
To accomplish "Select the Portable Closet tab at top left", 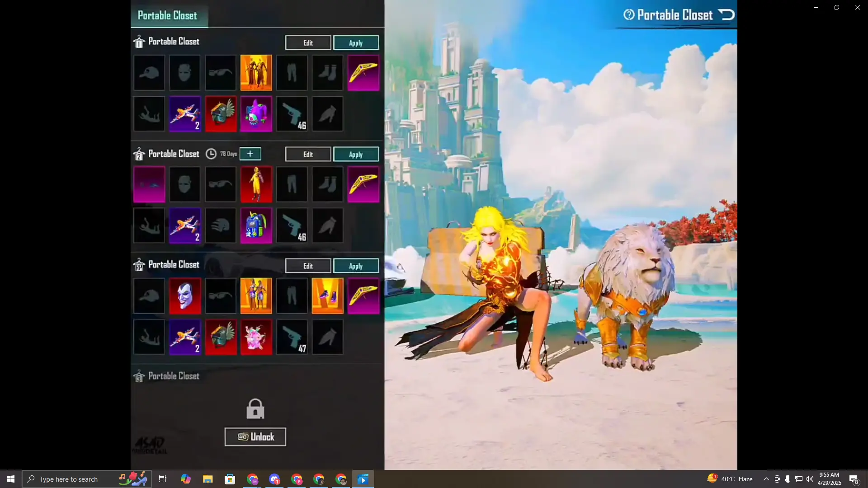I will click(168, 15).
